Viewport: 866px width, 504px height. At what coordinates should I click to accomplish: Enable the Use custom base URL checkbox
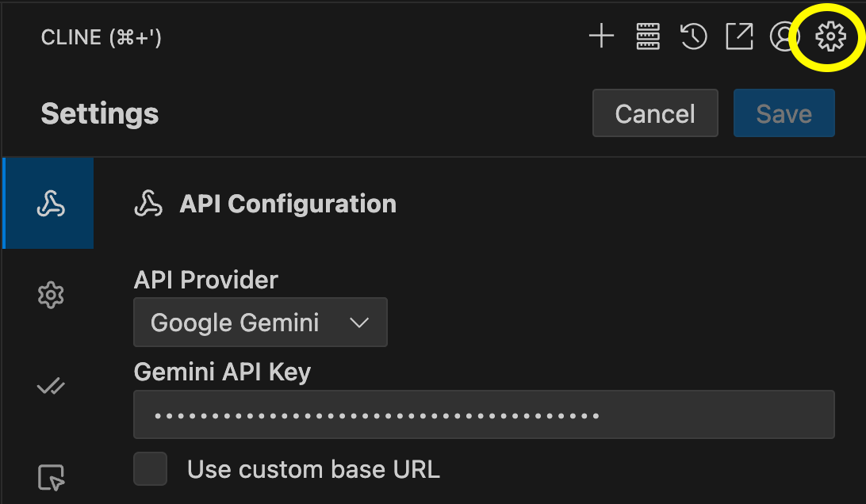tap(150, 468)
